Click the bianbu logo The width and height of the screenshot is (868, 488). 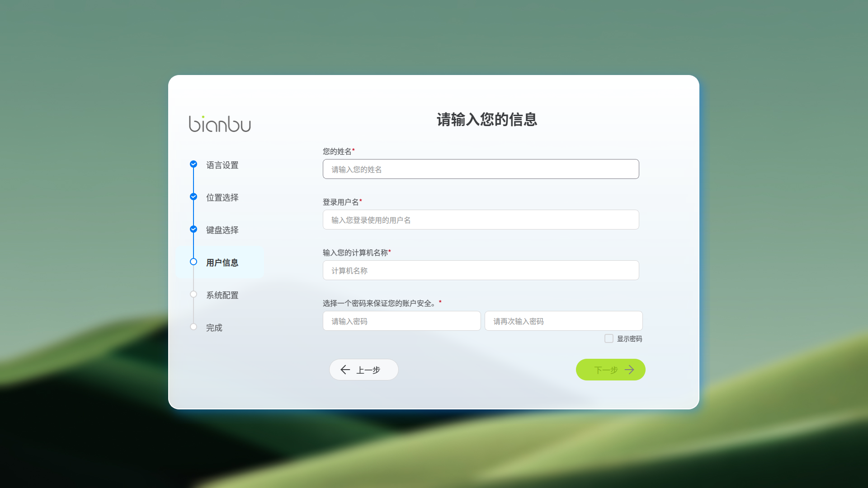click(x=220, y=124)
